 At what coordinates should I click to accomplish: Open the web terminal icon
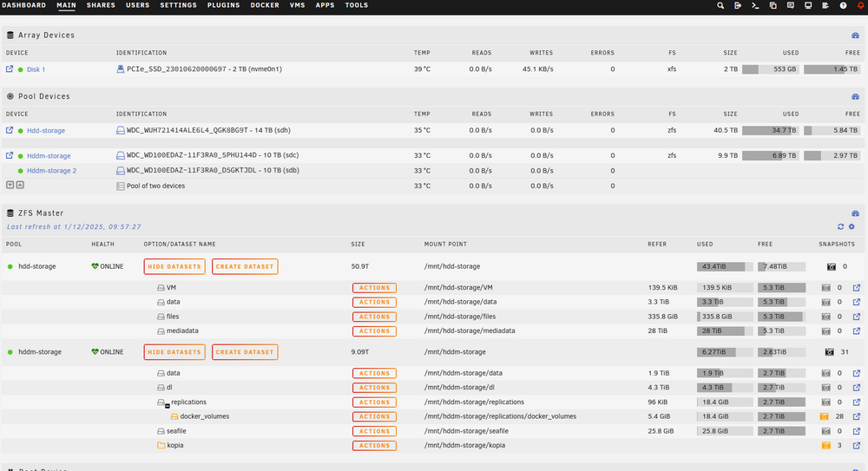point(755,5)
